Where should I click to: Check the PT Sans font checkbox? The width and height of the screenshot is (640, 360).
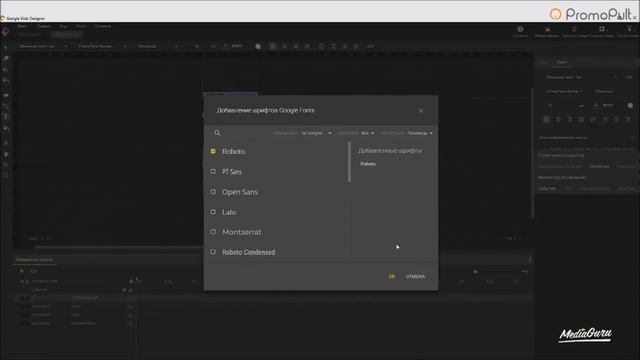(213, 171)
